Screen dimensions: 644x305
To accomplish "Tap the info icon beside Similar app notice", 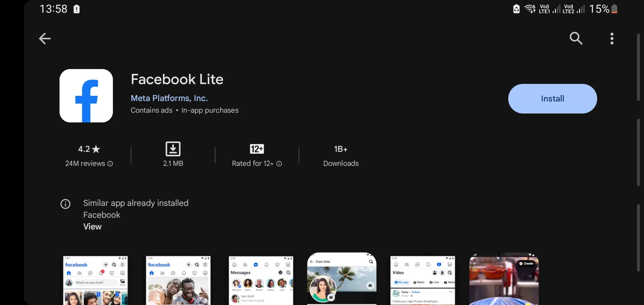I will [x=65, y=204].
